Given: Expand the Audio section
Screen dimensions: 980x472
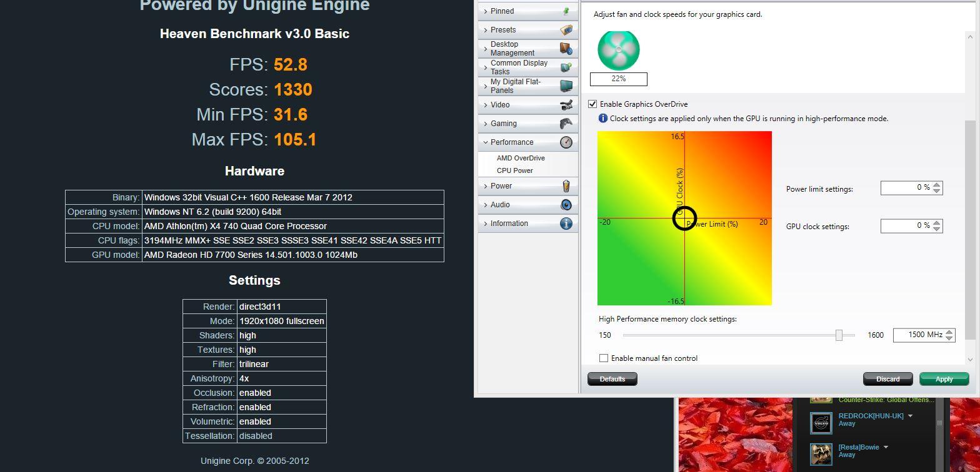Looking at the screenshot, I should coord(486,205).
